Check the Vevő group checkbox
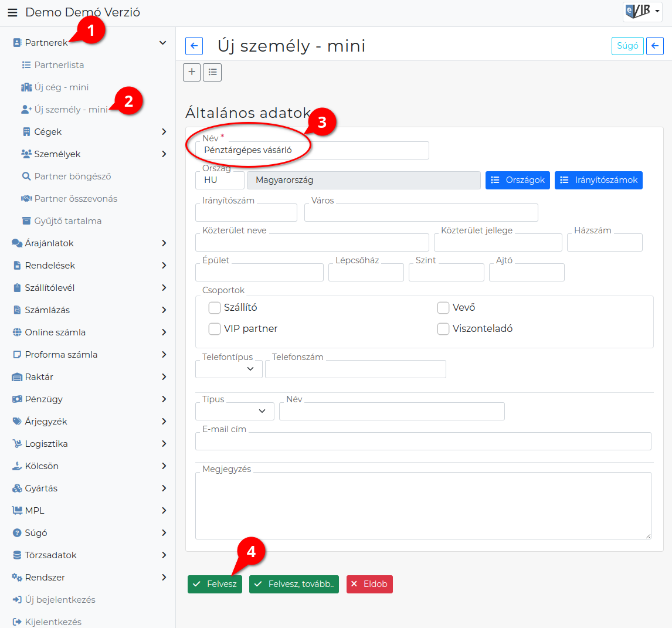 [443, 307]
